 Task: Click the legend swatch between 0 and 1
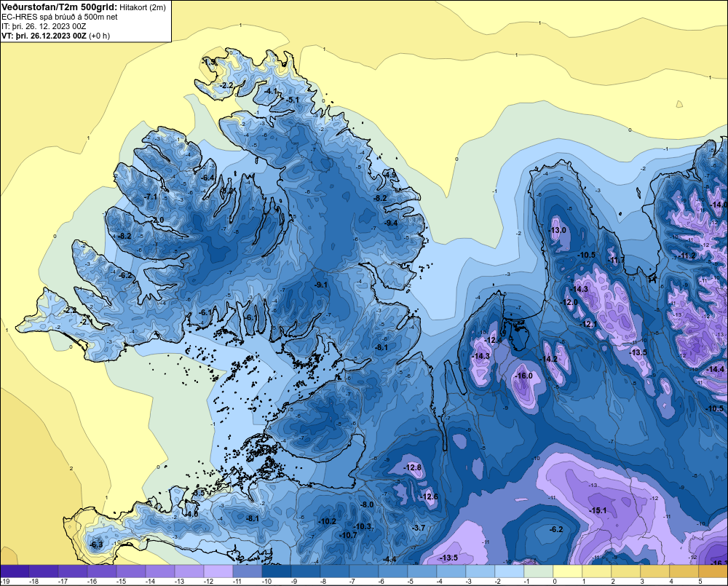(x=568, y=571)
